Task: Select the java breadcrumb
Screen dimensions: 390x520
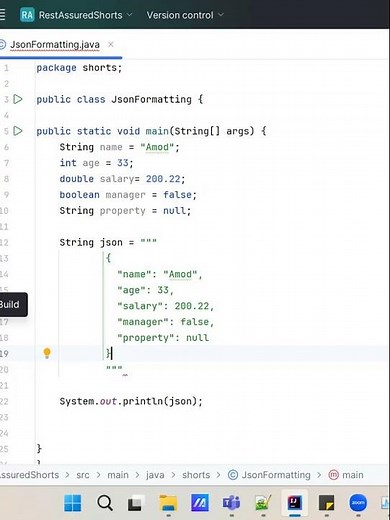Action: 155,475
